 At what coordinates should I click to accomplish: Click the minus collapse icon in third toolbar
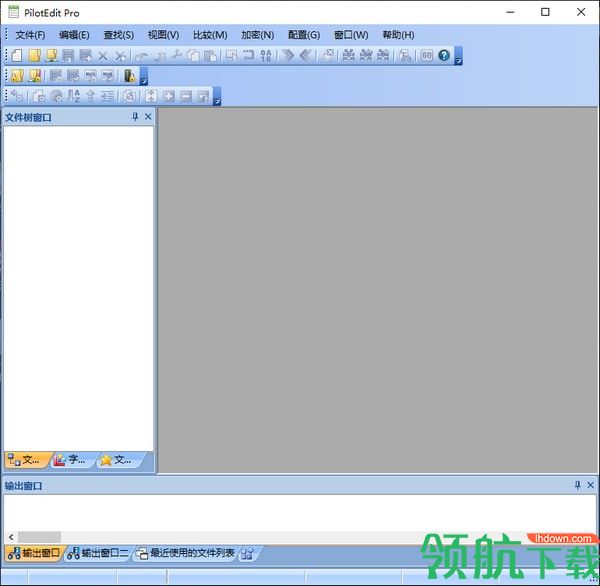(186, 96)
